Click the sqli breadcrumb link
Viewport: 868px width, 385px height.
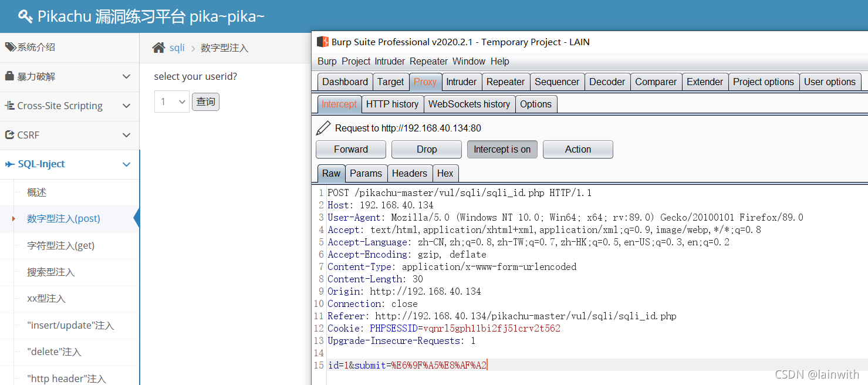[177, 48]
